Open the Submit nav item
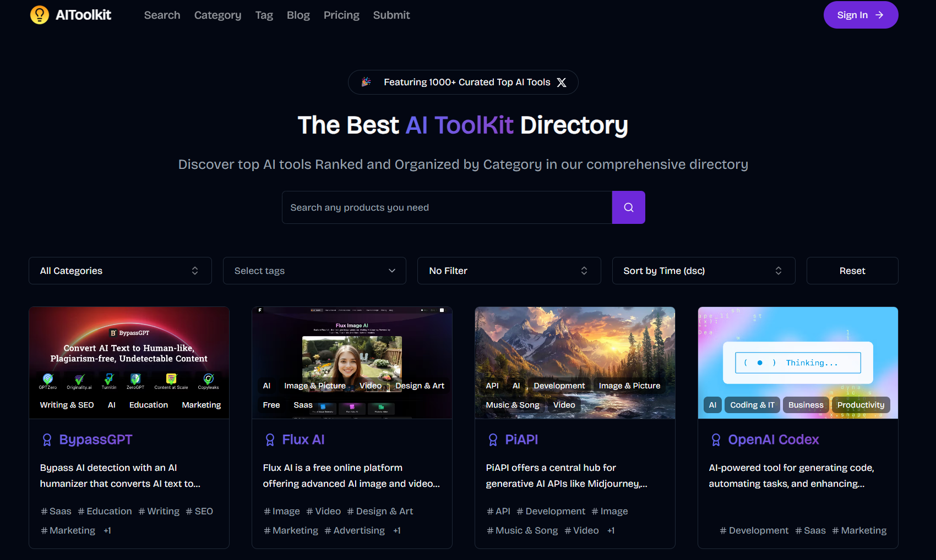The width and height of the screenshot is (936, 560). (x=391, y=15)
